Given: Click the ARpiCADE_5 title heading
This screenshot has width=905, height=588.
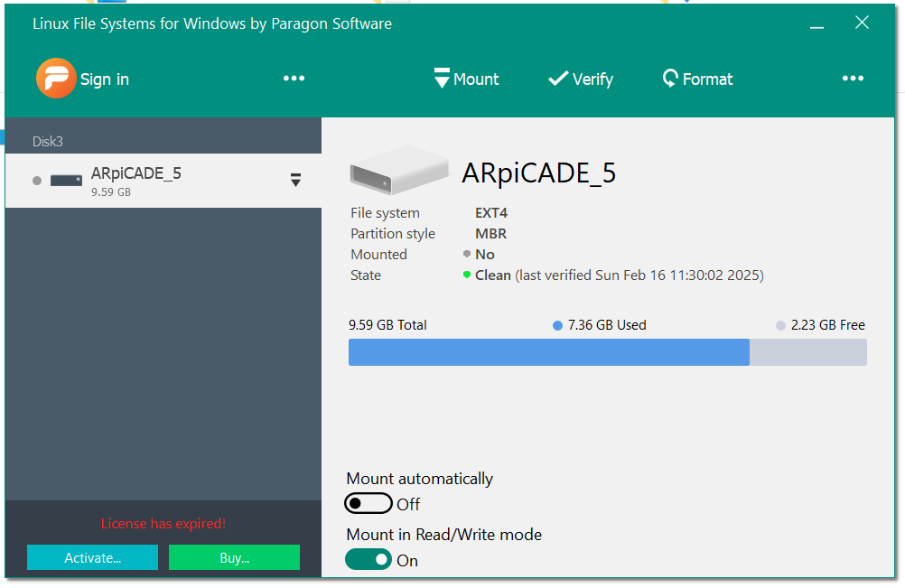Looking at the screenshot, I should (539, 173).
